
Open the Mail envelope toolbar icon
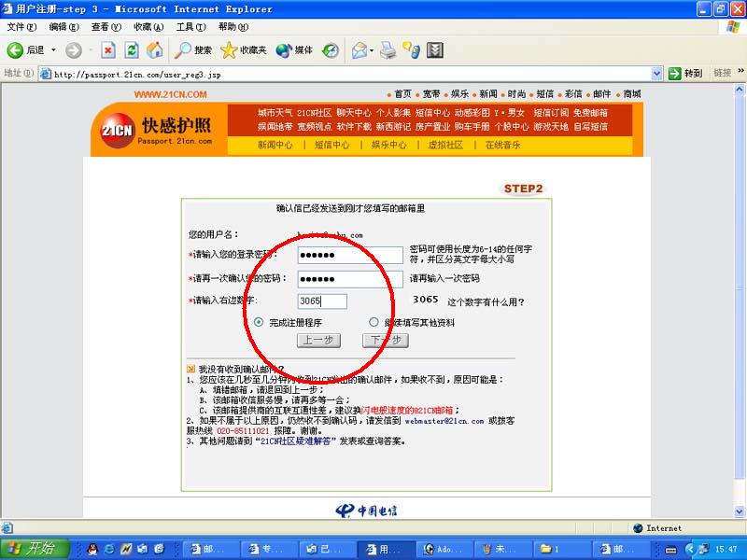click(x=359, y=50)
